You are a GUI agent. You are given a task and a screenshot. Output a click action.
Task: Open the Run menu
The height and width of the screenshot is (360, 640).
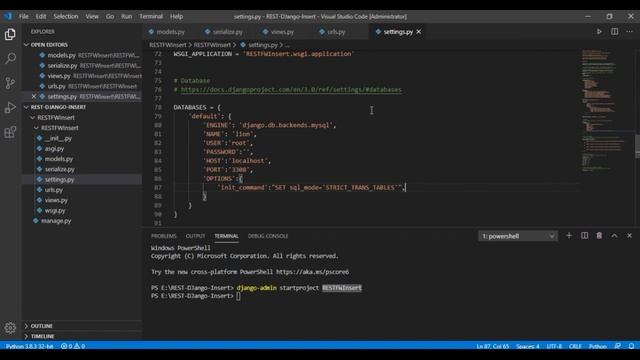(127, 16)
